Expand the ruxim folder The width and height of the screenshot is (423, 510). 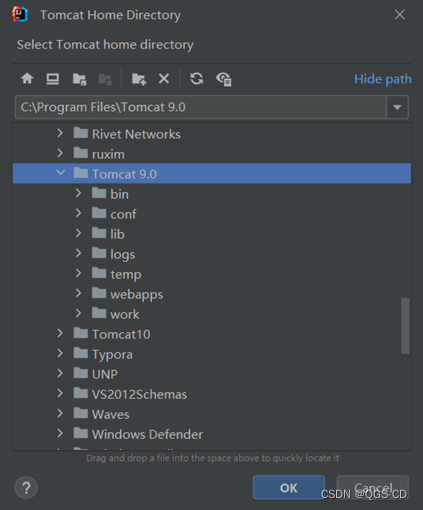[60, 153]
